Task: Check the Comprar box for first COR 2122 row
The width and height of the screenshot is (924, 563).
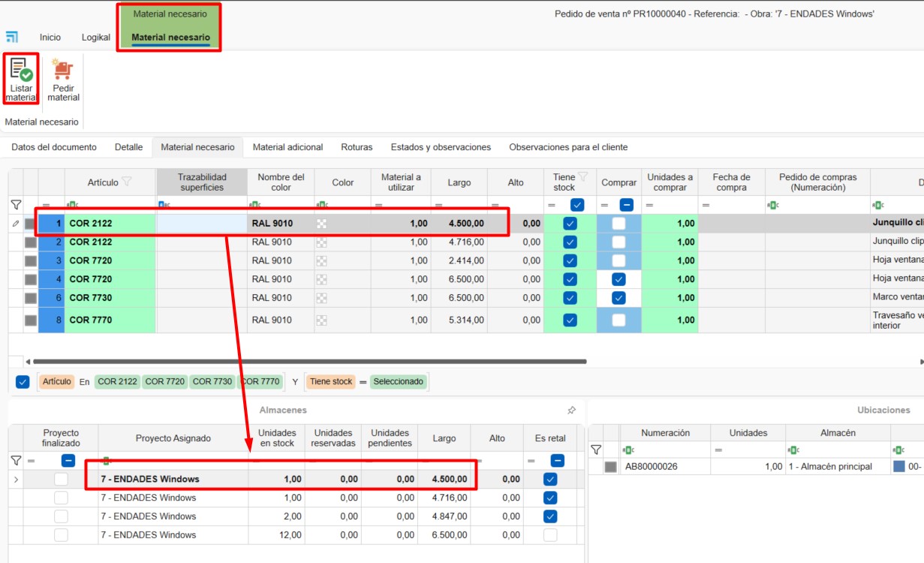Action: click(619, 224)
